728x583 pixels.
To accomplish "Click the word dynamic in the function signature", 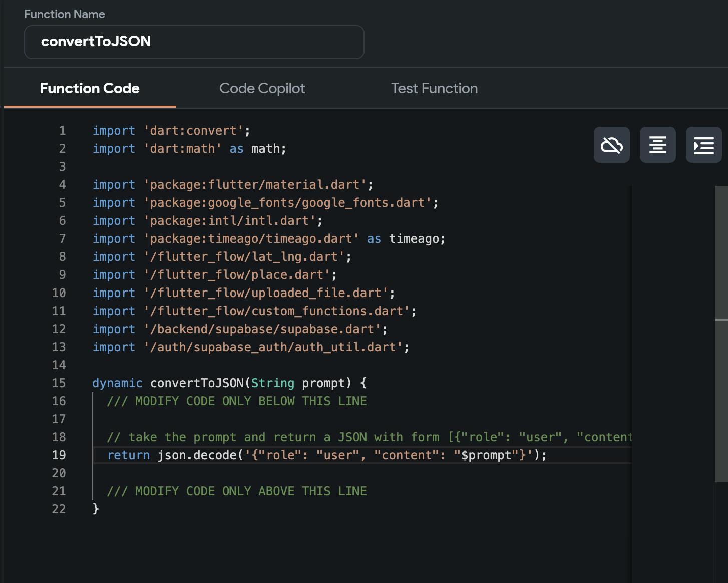I will 117,383.
